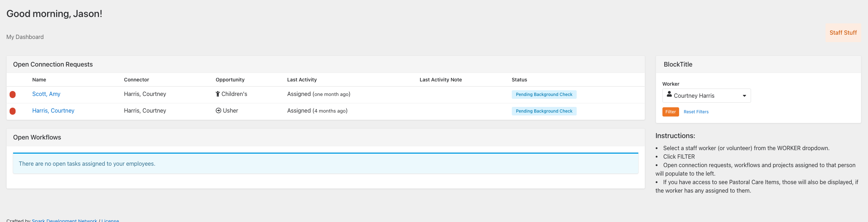Visit the Spark Development Network link

(x=64, y=220)
